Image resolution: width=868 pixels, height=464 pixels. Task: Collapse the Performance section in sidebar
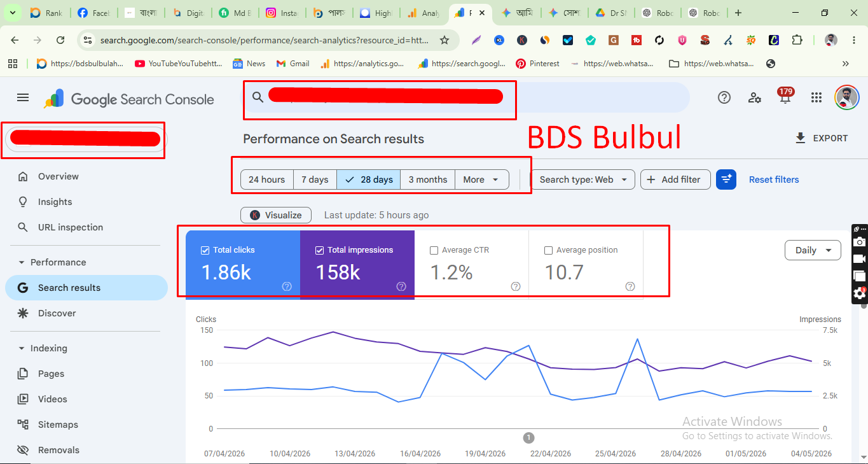click(x=22, y=262)
